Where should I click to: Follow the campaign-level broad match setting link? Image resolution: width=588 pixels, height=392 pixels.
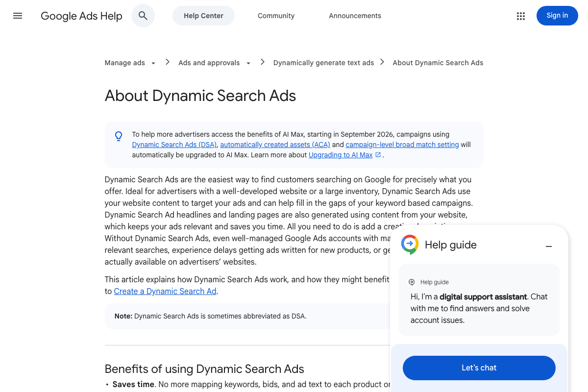(x=402, y=145)
